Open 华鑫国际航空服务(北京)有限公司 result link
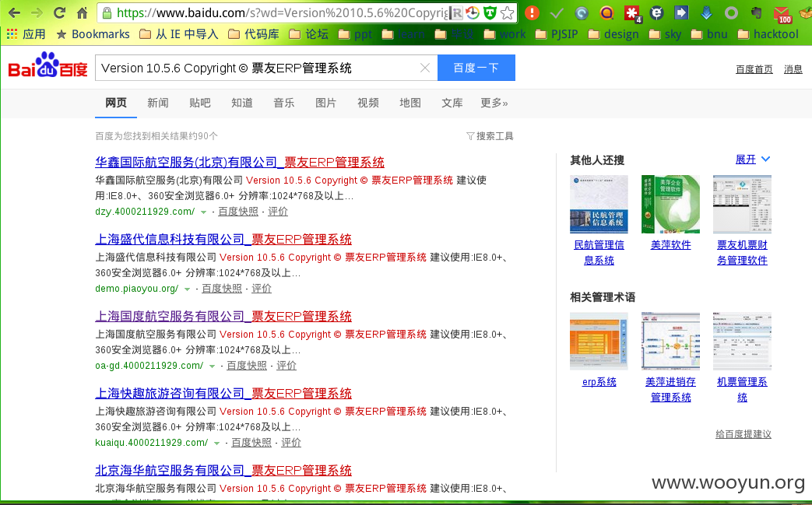 (x=240, y=163)
